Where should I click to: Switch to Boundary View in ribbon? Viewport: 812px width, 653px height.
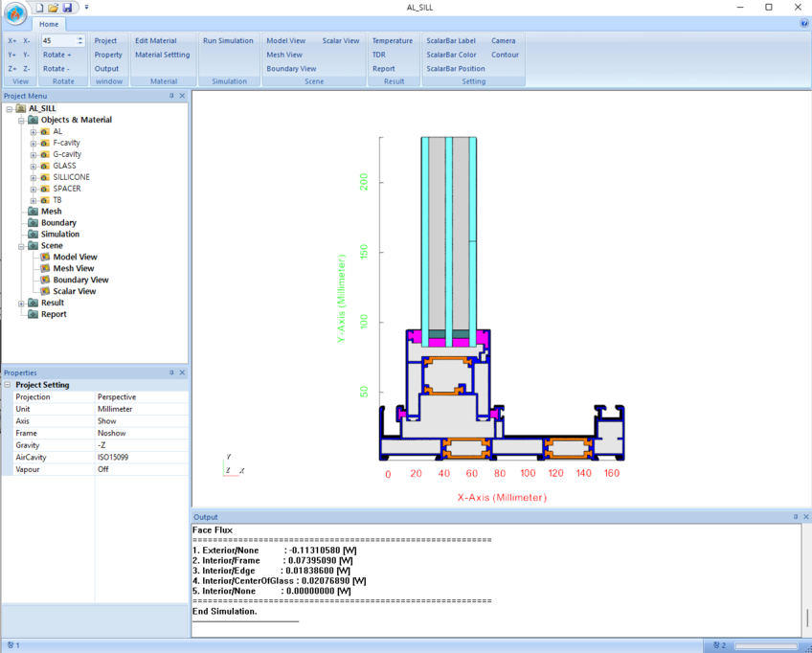291,68
